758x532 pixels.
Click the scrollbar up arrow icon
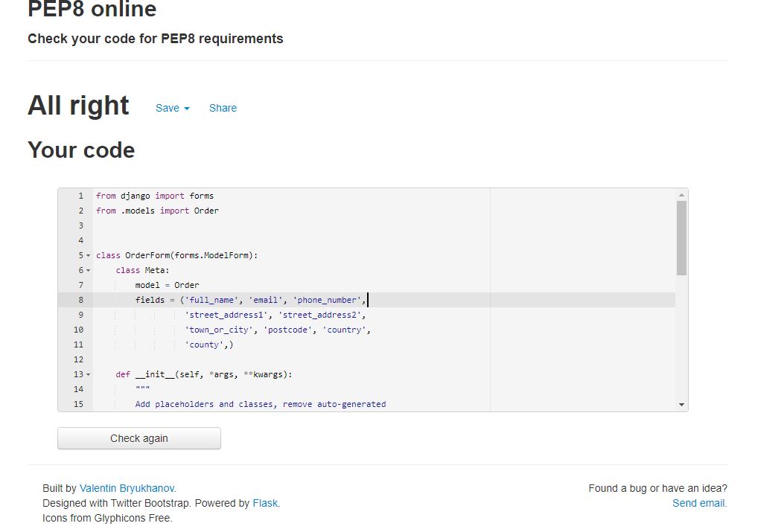[x=681, y=194]
